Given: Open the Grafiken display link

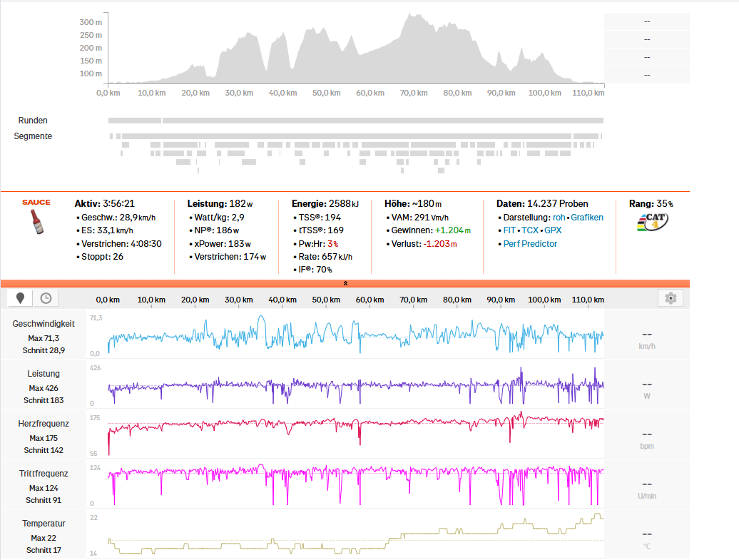Looking at the screenshot, I should (586, 218).
